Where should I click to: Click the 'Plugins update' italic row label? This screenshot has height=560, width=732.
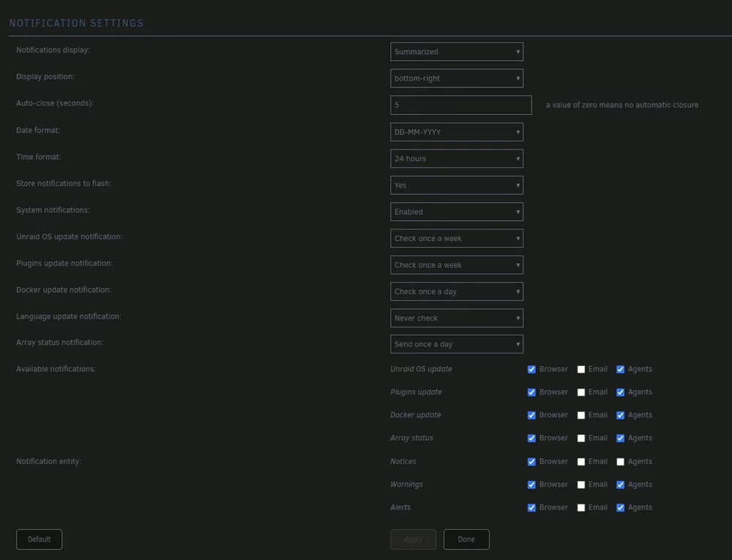pyautogui.click(x=416, y=392)
